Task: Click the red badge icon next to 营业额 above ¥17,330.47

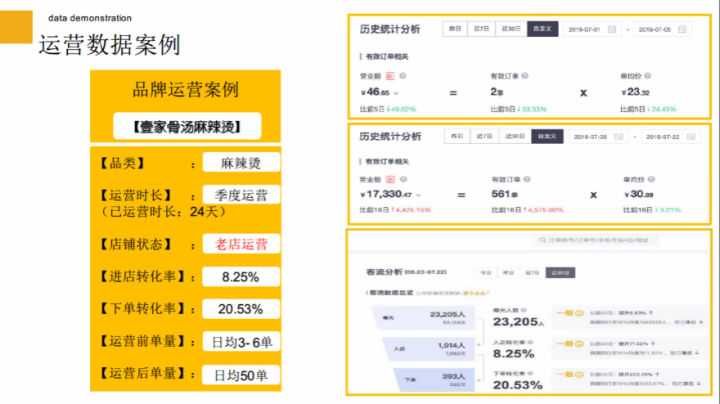Action: [390, 180]
